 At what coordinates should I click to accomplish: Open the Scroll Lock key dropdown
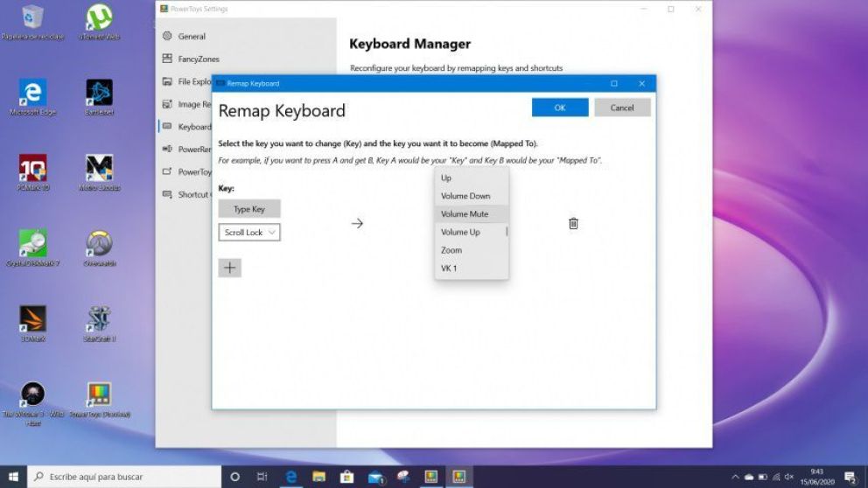point(249,233)
